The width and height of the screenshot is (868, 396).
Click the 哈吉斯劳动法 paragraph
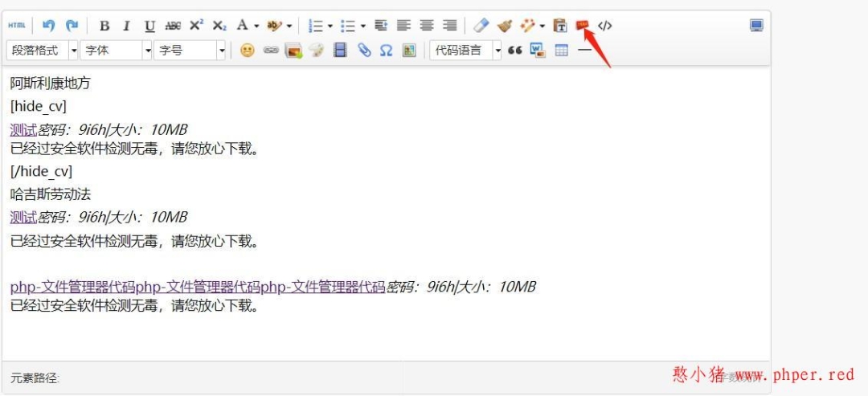coord(51,194)
